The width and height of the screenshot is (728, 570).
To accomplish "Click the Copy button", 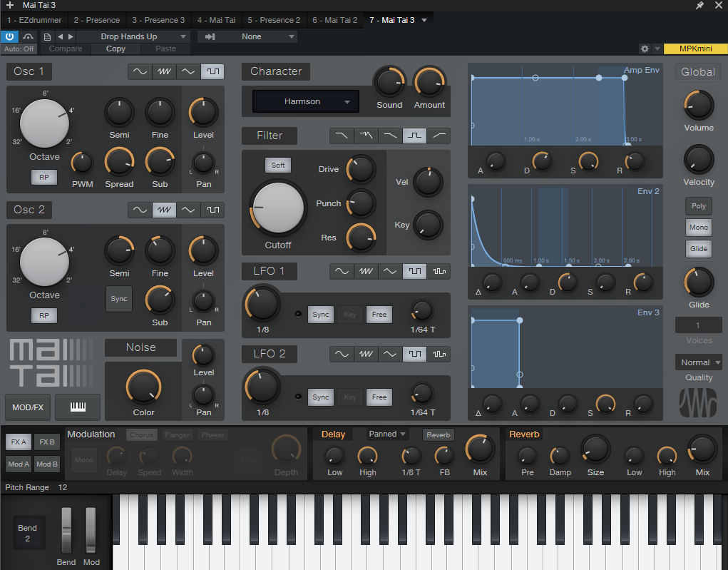I will [116, 49].
